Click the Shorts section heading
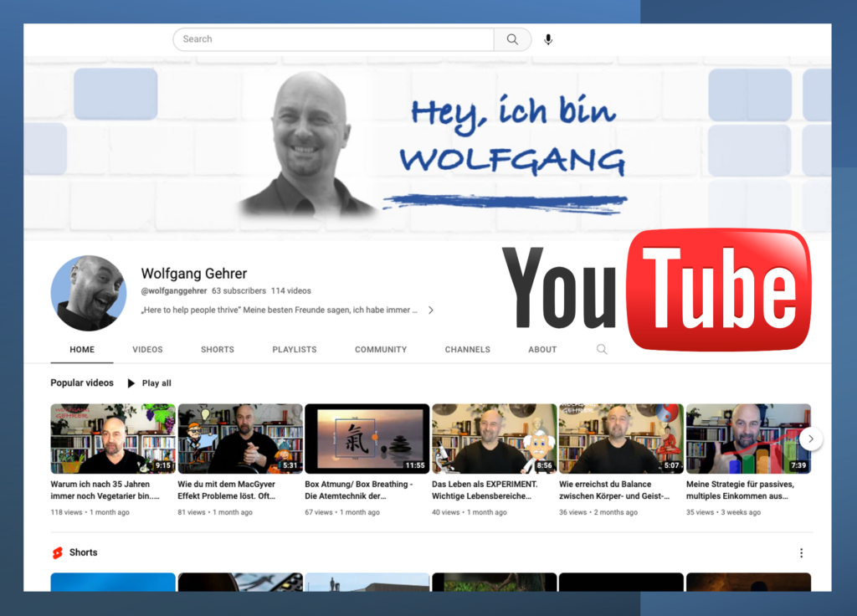857x616 pixels. [x=83, y=552]
